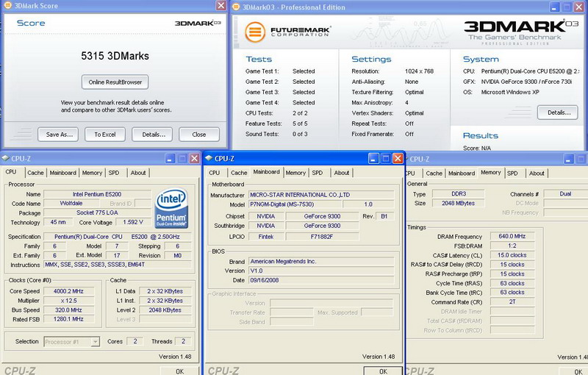Select SPD tab in middle CPU-Z window
588x375 pixels.
click(318, 173)
